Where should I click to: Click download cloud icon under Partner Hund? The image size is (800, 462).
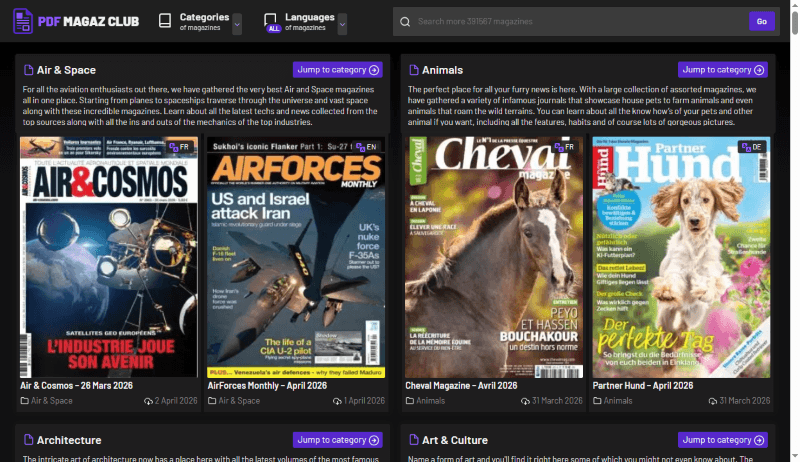[x=713, y=401]
